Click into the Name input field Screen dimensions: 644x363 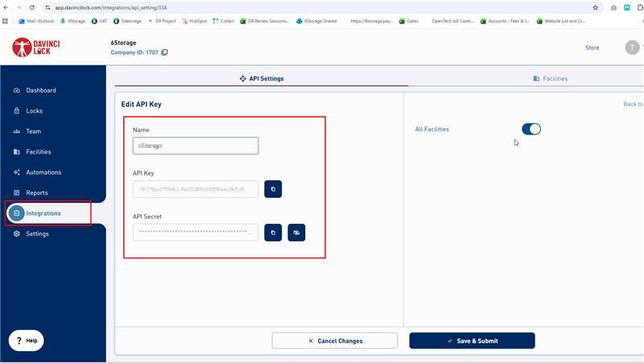click(x=196, y=146)
